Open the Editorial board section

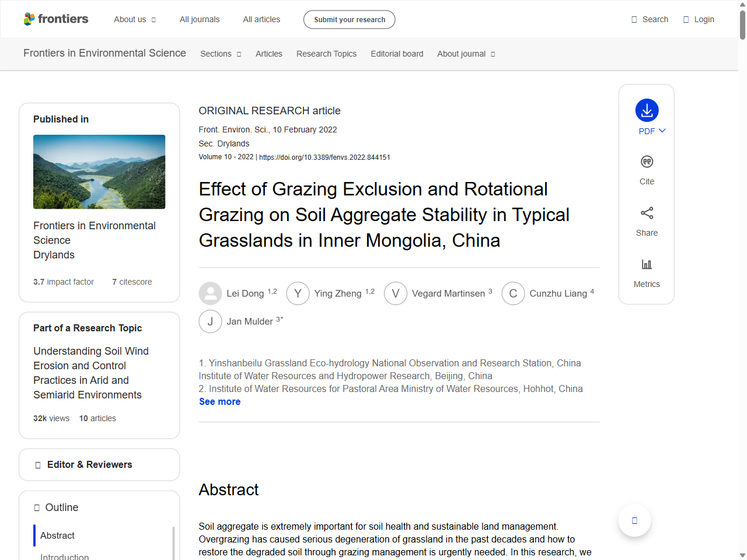397,54
